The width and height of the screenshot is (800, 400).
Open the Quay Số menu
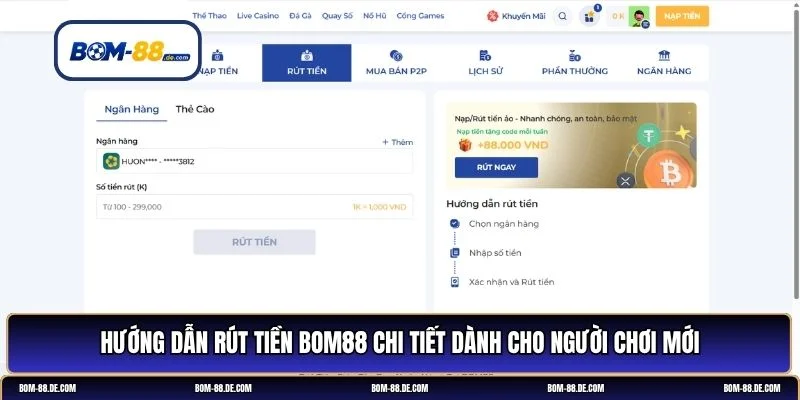click(337, 16)
